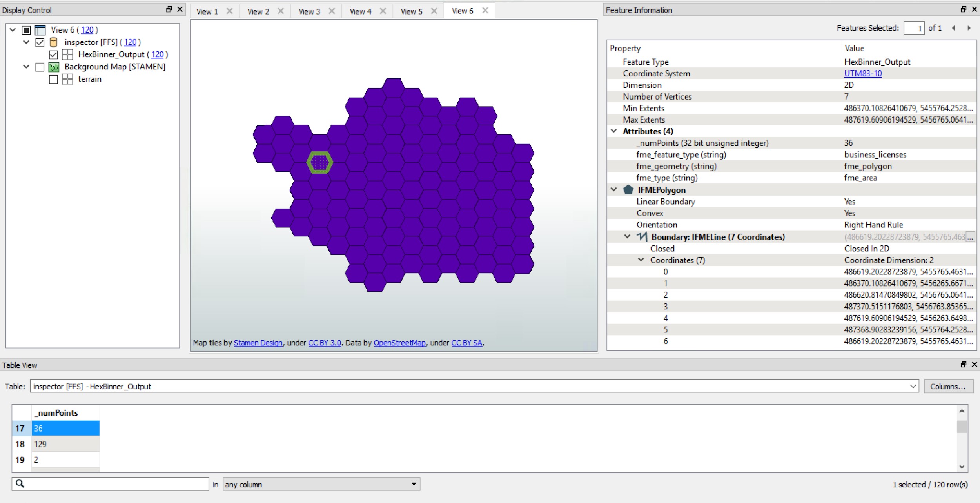Close the Table View panel

point(975,364)
